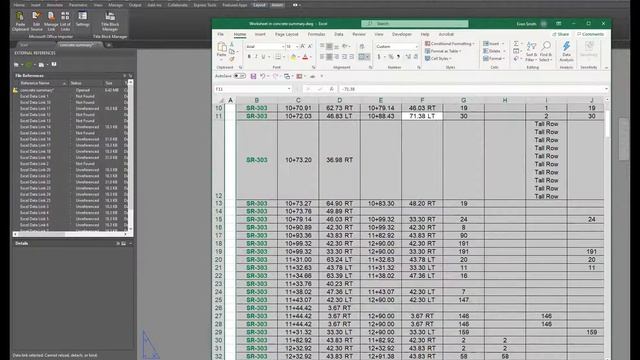Screen dimensions: 640x360
Task: Click the Share button in Excel
Action: (560, 34)
